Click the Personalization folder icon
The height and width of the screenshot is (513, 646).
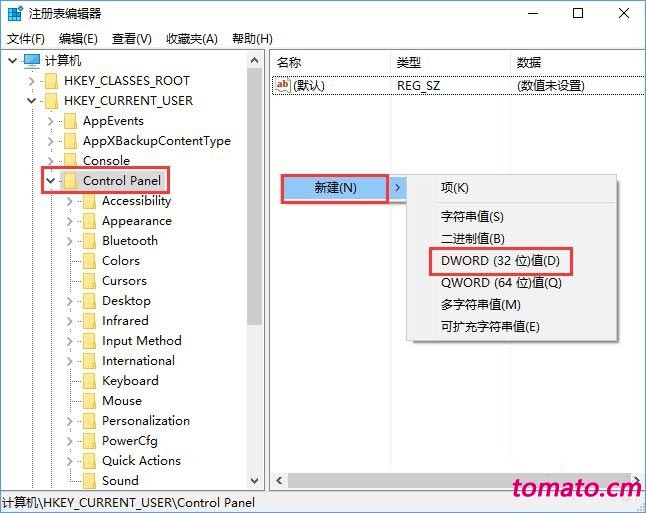(x=89, y=421)
